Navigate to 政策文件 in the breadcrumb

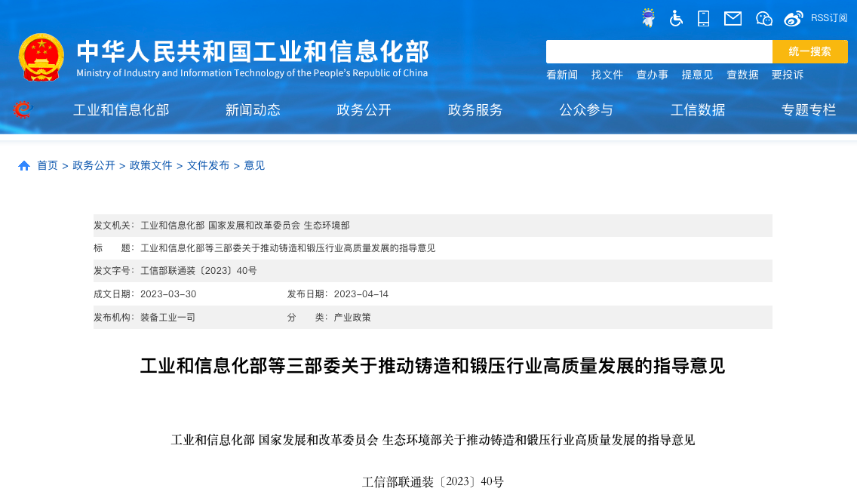pos(151,165)
